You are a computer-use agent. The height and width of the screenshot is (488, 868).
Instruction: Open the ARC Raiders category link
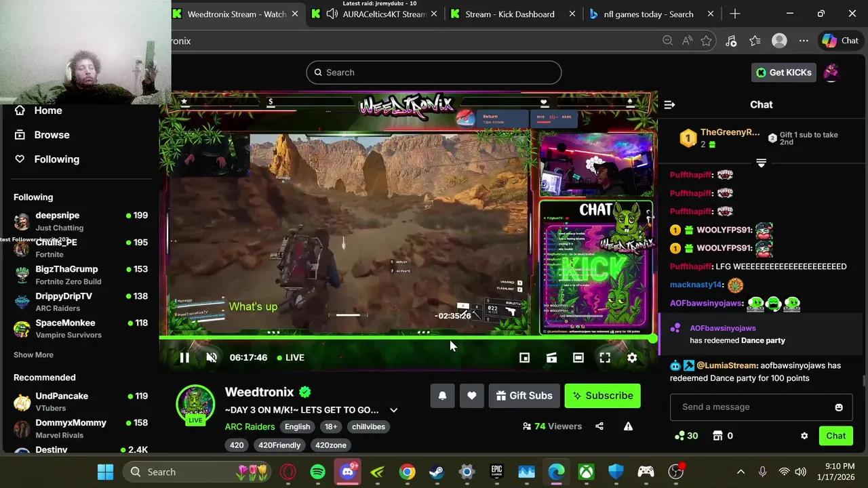pyautogui.click(x=250, y=426)
